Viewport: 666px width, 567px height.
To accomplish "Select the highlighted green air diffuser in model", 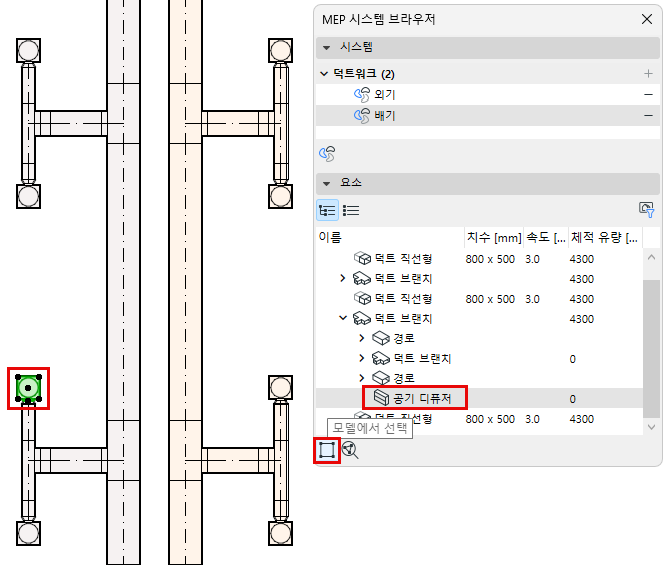I will pos(28,388).
